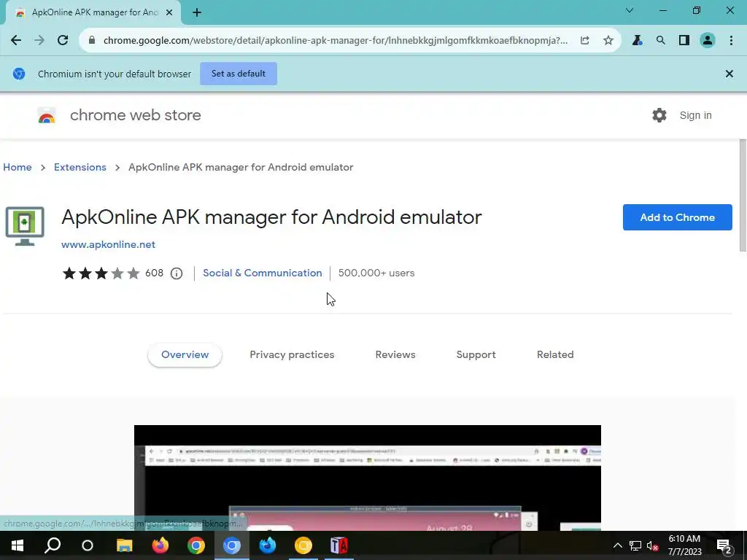Image resolution: width=747 pixels, height=560 pixels.
Task: Click the padlock site info icon
Action: 92,41
